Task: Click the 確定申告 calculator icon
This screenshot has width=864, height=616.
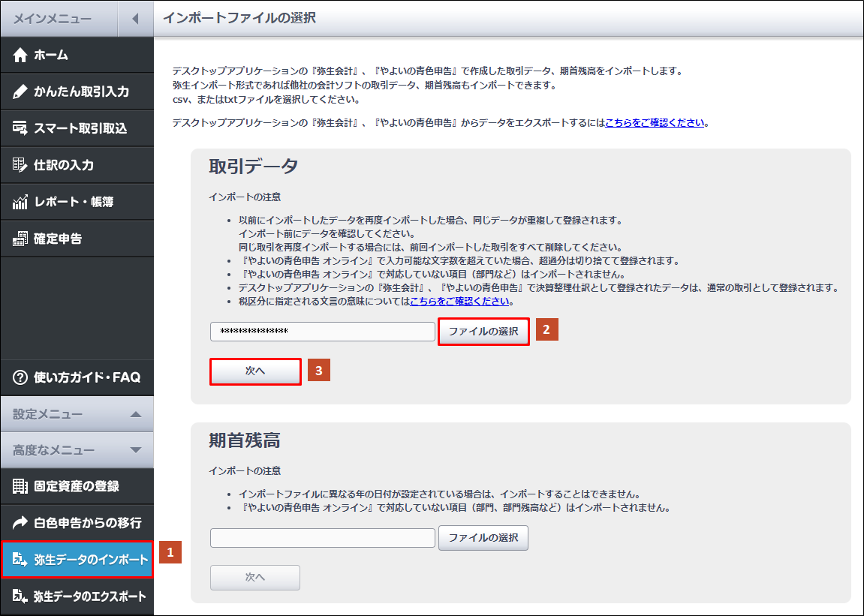Action: 20,239
